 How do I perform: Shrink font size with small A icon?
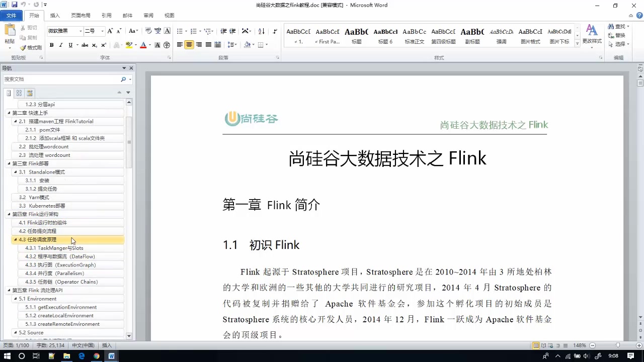click(x=119, y=31)
